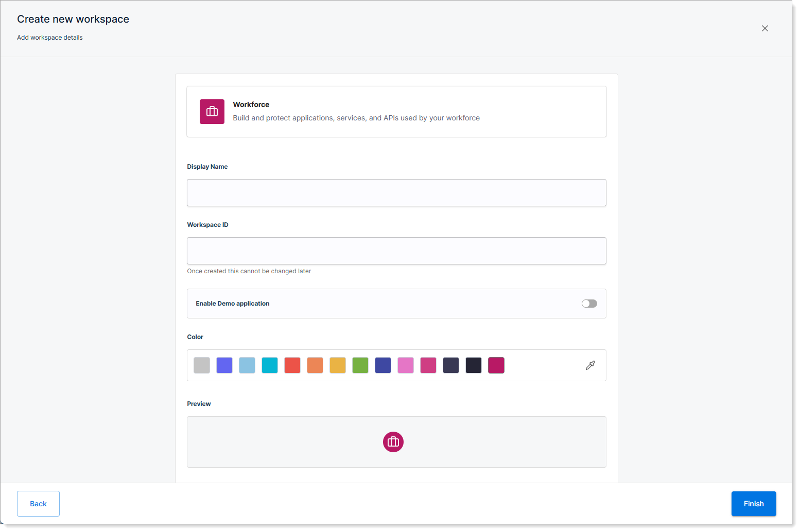Choose the red color swatch
The height and width of the screenshot is (532, 800).
pos(292,365)
